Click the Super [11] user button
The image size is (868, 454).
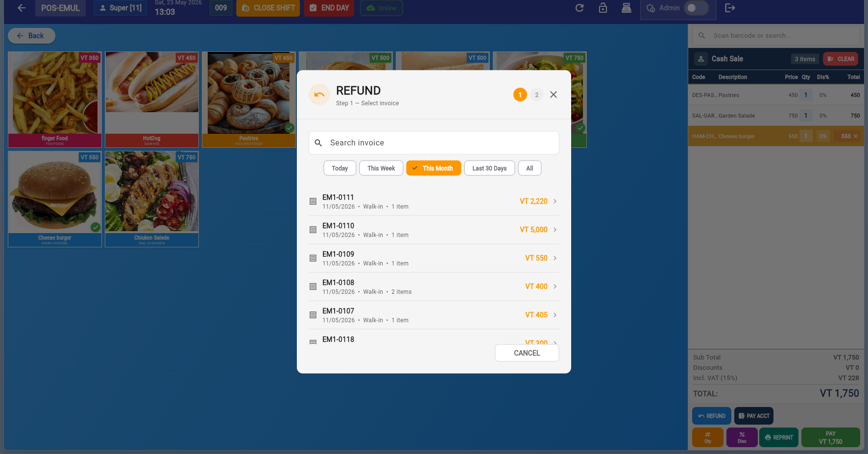click(x=121, y=8)
